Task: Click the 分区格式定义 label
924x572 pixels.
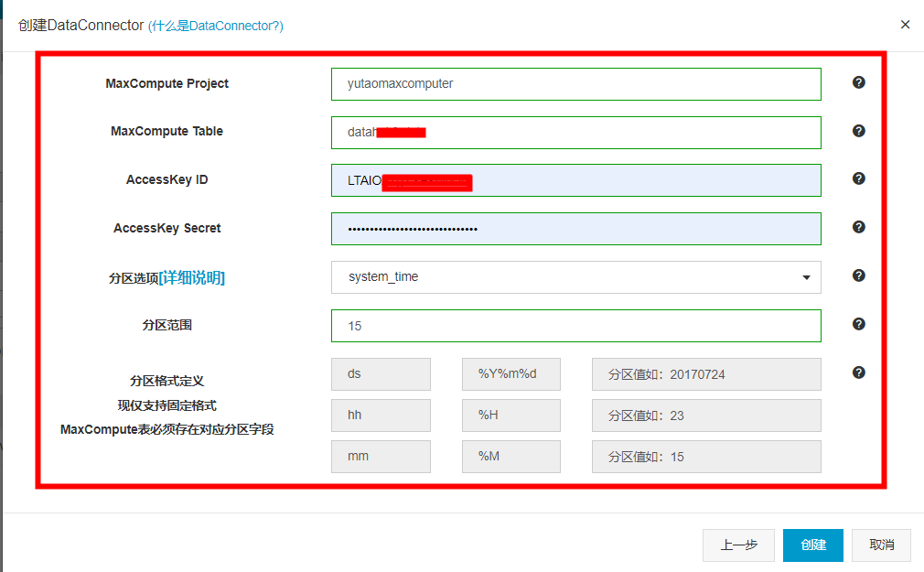Action: click(x=167, y=381)
